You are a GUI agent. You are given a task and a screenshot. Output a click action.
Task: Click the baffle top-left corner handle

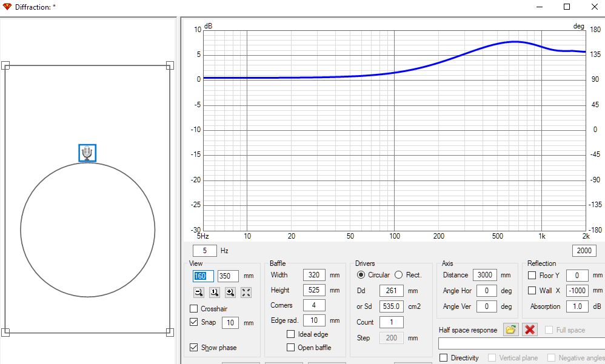(x=5, y=65)
